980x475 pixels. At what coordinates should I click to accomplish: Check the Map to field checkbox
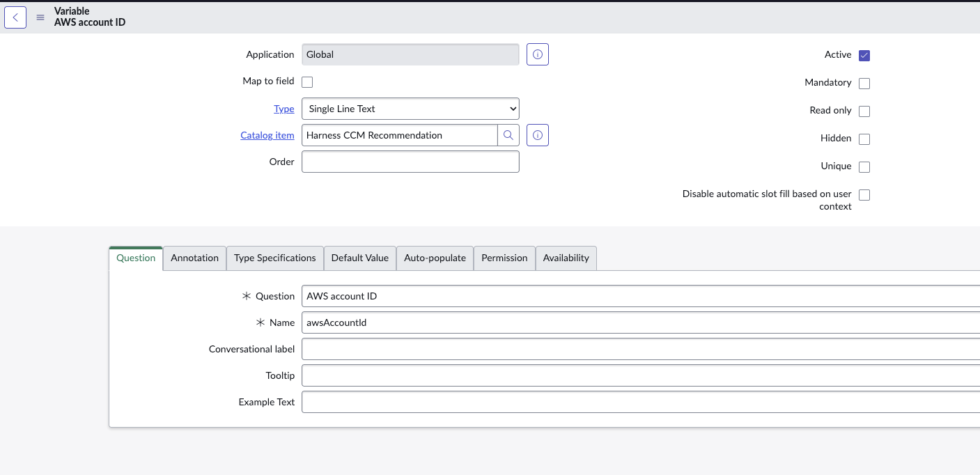tap(307, 82)
